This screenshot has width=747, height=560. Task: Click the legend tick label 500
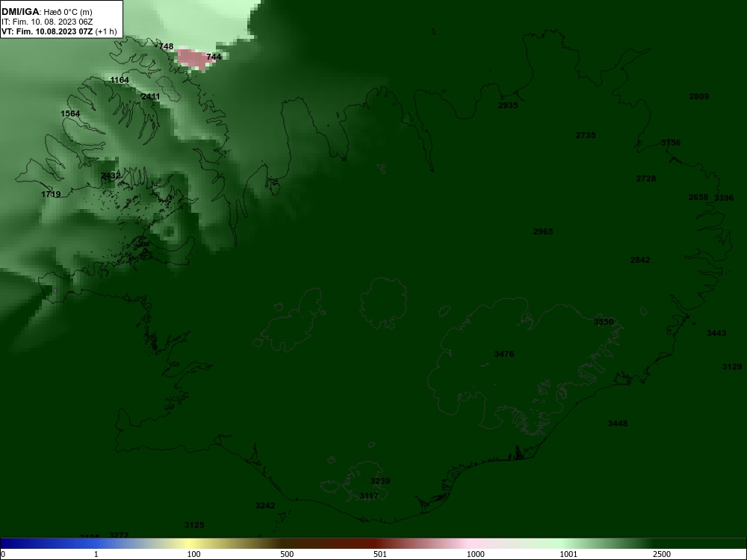[287, 555]
